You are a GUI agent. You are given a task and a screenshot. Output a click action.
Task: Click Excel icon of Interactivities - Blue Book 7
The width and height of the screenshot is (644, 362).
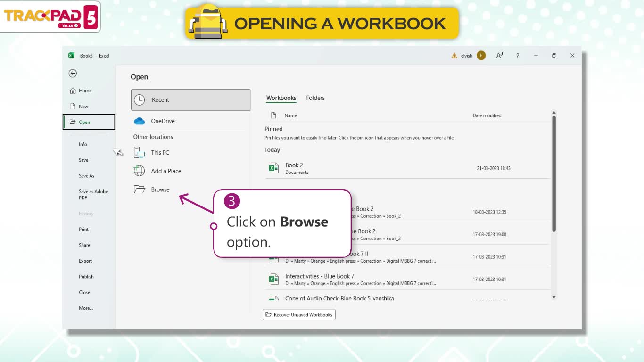273,279
